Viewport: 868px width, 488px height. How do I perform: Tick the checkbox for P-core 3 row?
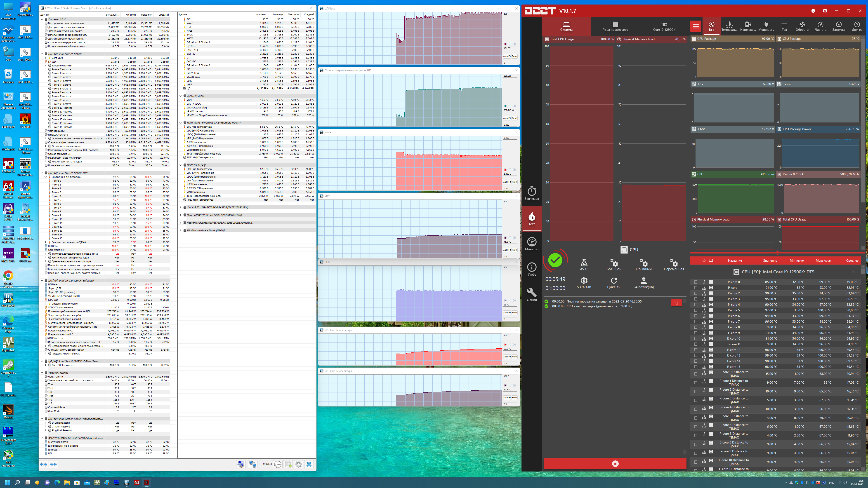point(696,299)
